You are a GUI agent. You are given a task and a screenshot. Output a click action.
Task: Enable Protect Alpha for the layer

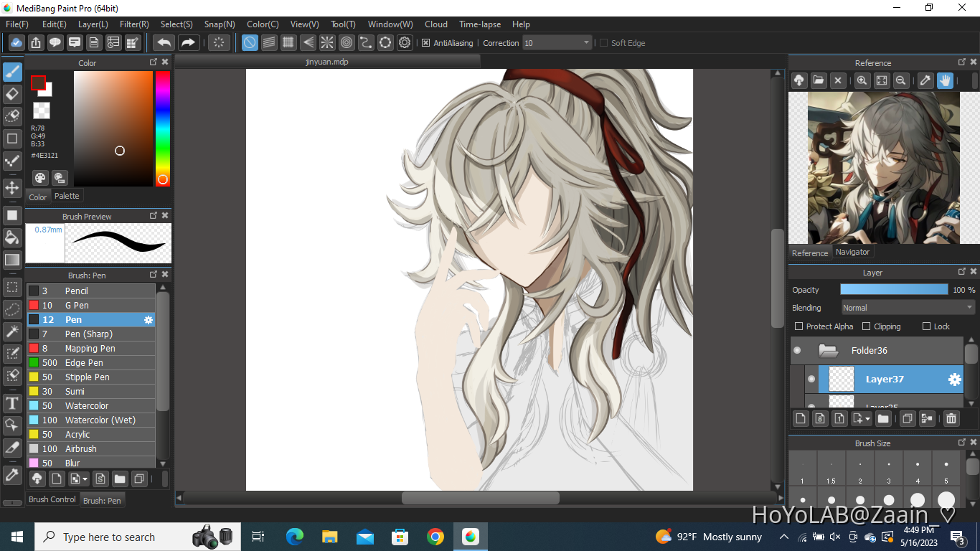pyautogui.click(x=799, y=326)
